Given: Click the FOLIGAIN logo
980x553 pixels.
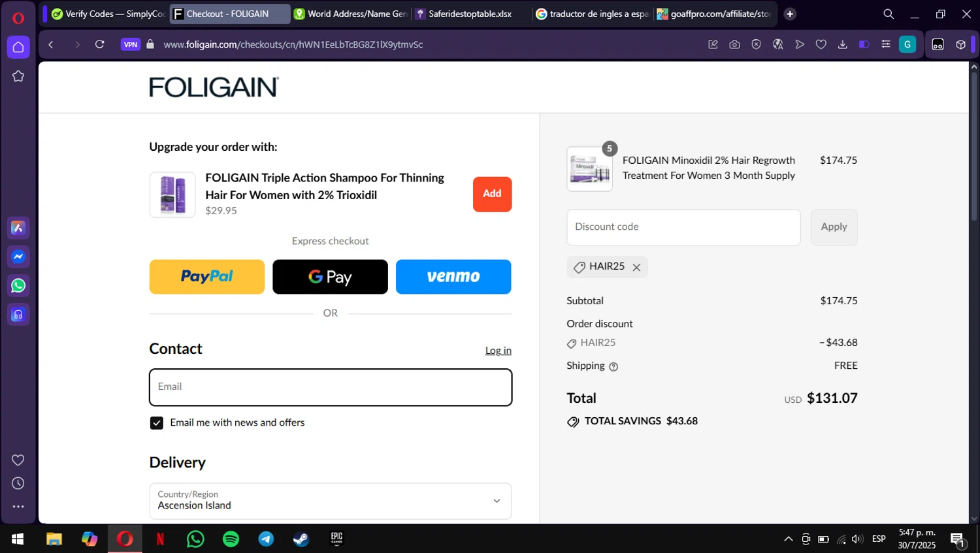Looking at the screenshot, I should point(214,87).
